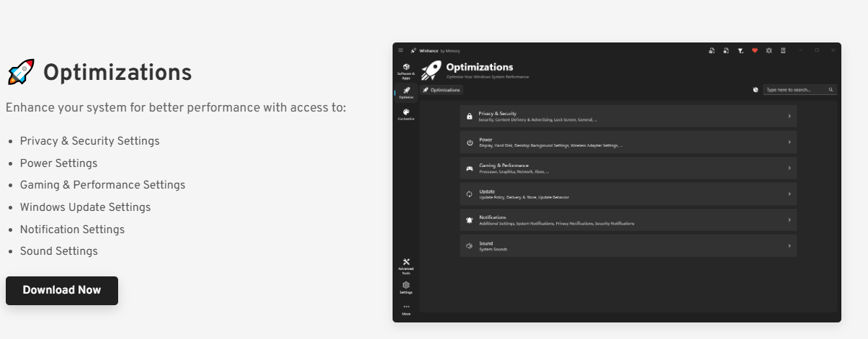Click the 'Display, Hard Disk, Desktop Background' subtitle
The height and width of the screenshot is (339, 868).
551,145
